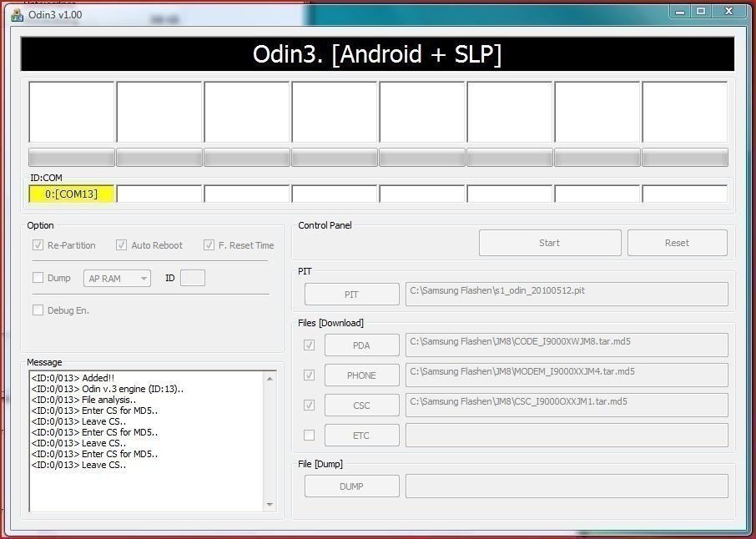This screenshot has width=756, height=539.
Task: Click the PHONE file path field
Action: [x=567, y=375]
